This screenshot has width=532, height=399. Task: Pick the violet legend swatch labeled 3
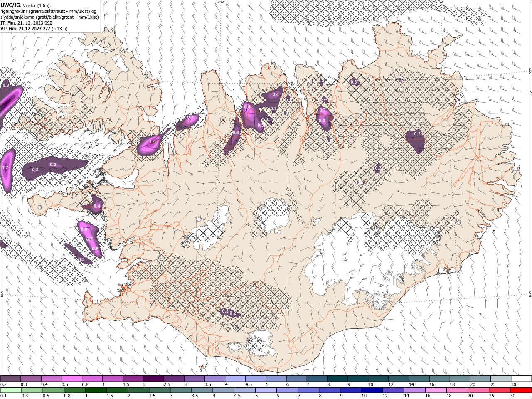point(194,379)
